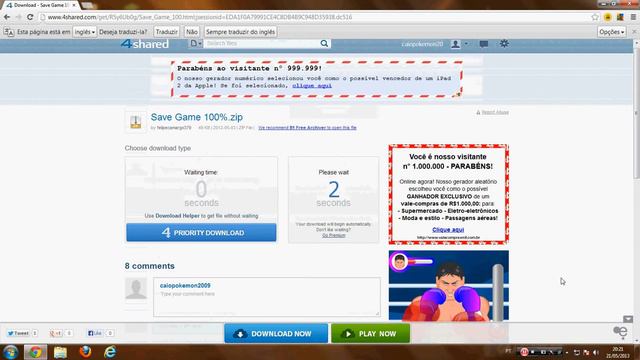
Task: Open the Save Game 100%.zip title link
Action: [197, 117]
